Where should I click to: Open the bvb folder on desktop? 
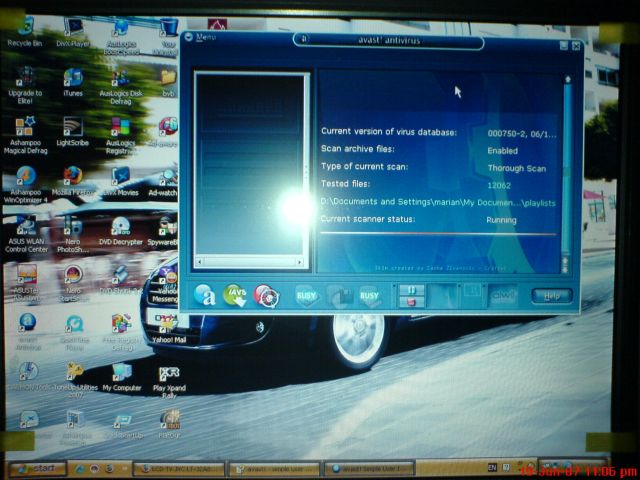pyautogui.click(x=168, y=83)
